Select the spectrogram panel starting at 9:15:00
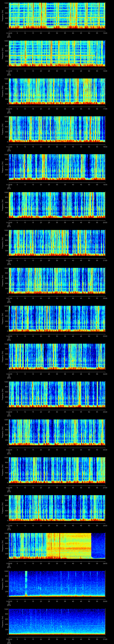The image size is (114, 644). pyautogui.click(x=57, y=54)
